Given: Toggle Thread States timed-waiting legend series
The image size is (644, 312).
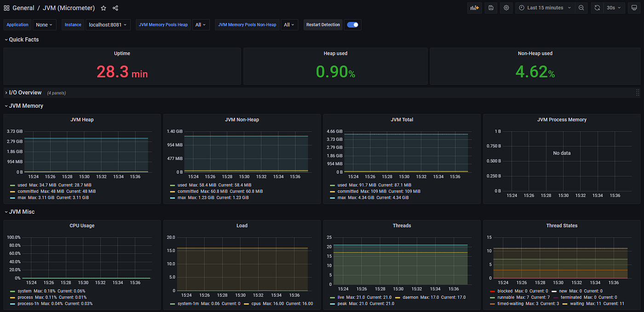Looking at the screenshot, I should pyautogui.click(x=510, y=304).
